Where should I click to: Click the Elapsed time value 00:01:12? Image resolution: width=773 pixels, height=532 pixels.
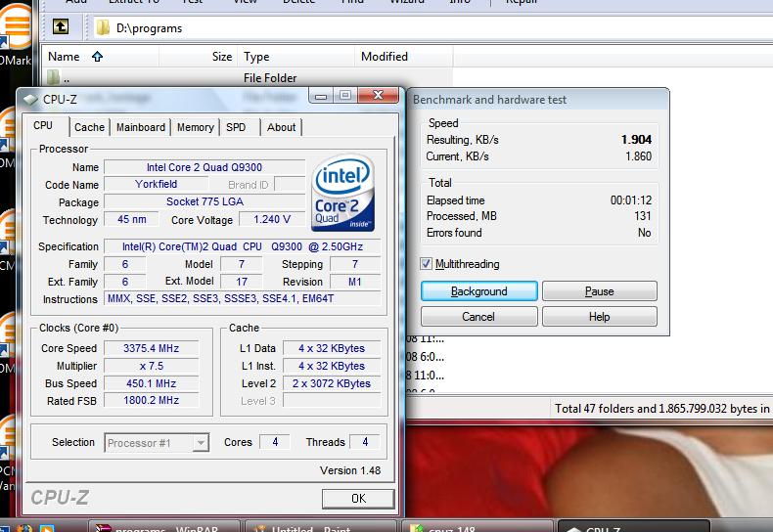(631, 200)
